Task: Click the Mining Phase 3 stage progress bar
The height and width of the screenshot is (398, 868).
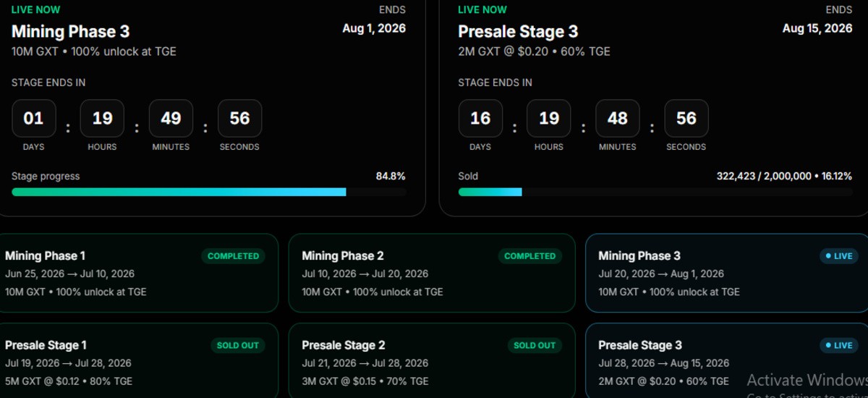Action: tap(209, 192)
